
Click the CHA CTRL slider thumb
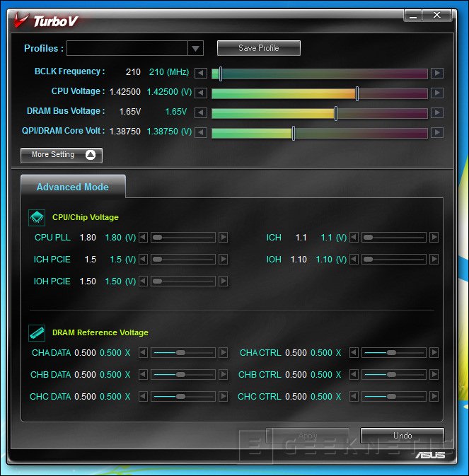391,353
